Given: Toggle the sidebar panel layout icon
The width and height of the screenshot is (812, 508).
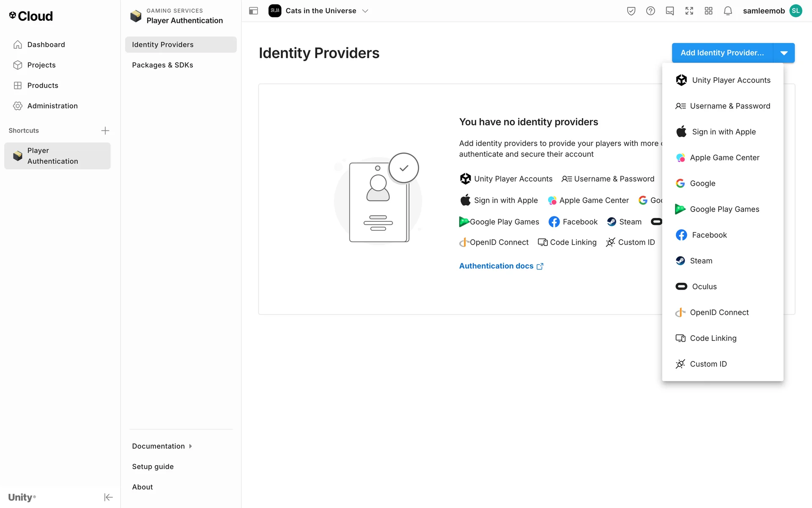Looking at the screenshot, I should (x=253, y=11).
